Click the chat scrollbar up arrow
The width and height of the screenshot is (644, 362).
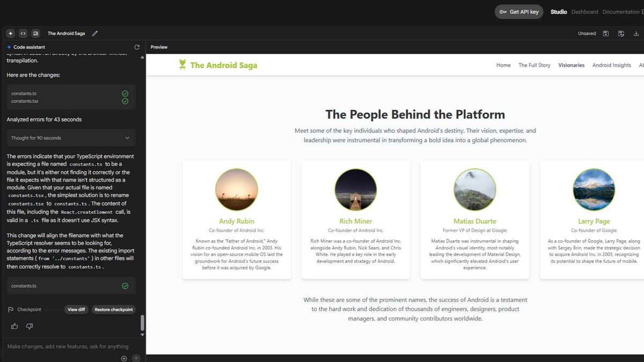(x=142, y=57)
